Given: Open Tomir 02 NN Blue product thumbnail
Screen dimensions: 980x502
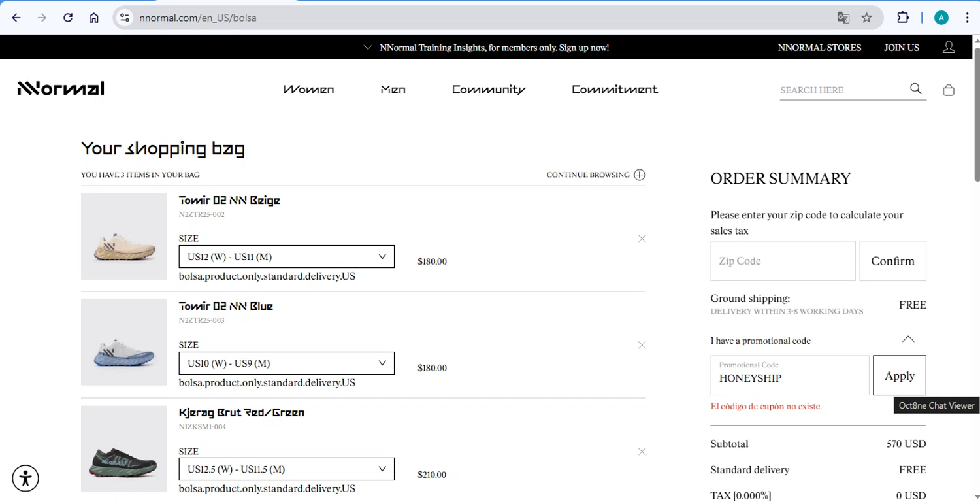Looking at the screenshot, I should click(x=124, y=343).
